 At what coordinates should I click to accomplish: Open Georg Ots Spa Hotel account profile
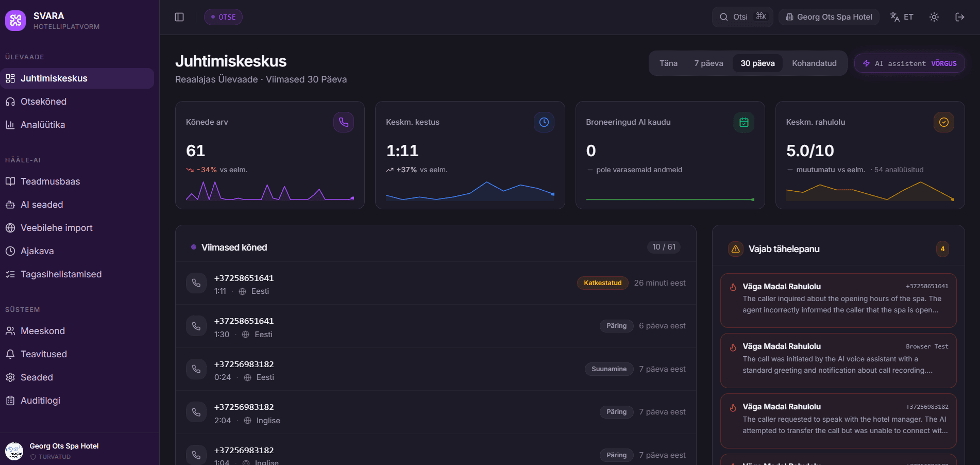79,451
